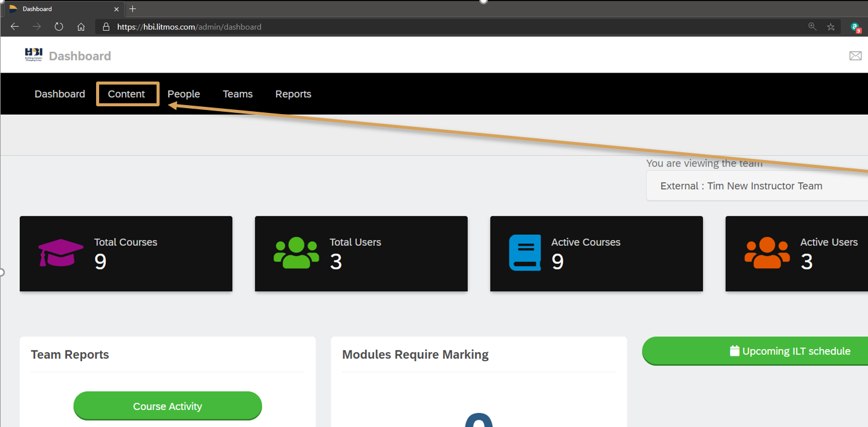Click the green Total Users icon
This screenshot has height=427, width=868.
click(x=296, y=252)
